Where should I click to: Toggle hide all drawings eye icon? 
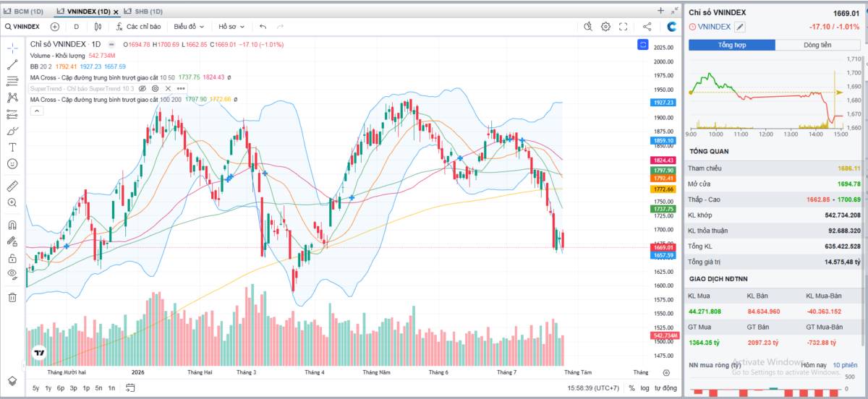point(12,274)
